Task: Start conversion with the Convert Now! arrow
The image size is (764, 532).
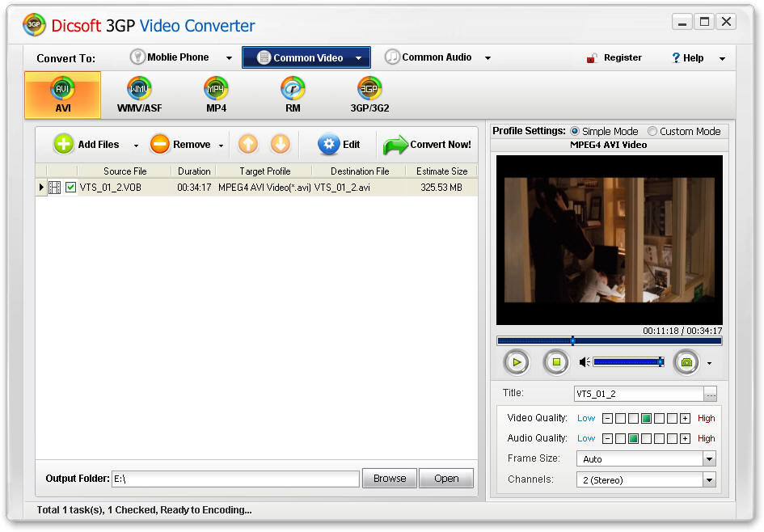Action: click(x=395, y=145)
